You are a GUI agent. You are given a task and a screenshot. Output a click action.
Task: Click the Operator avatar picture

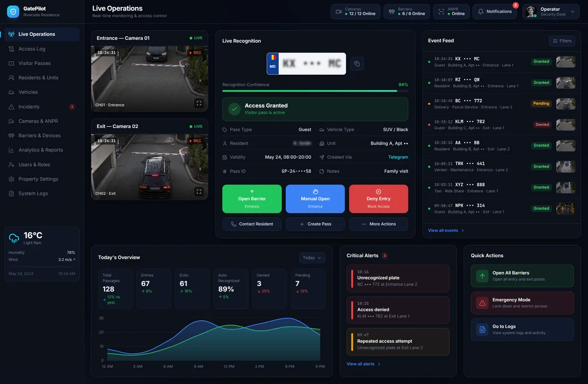(x=531, y=11)
